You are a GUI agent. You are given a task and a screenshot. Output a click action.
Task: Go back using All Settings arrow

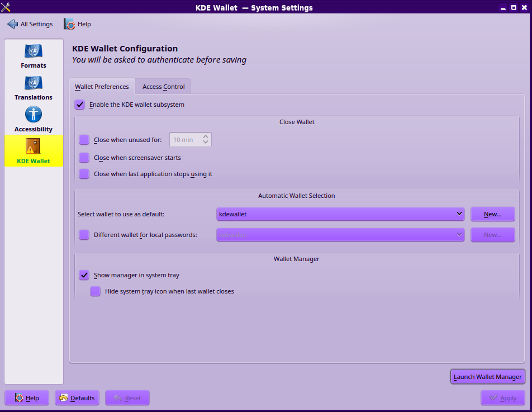(x=12, y=24)
